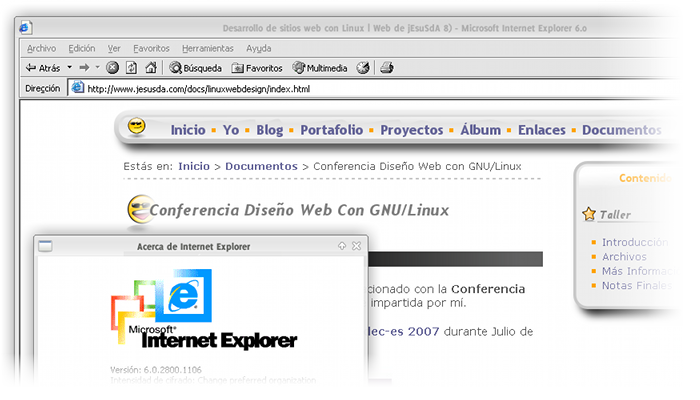Click the Inicio breadcrumb link
The width and height of the screenshot is (700, 400).
(x=194, y=166)
